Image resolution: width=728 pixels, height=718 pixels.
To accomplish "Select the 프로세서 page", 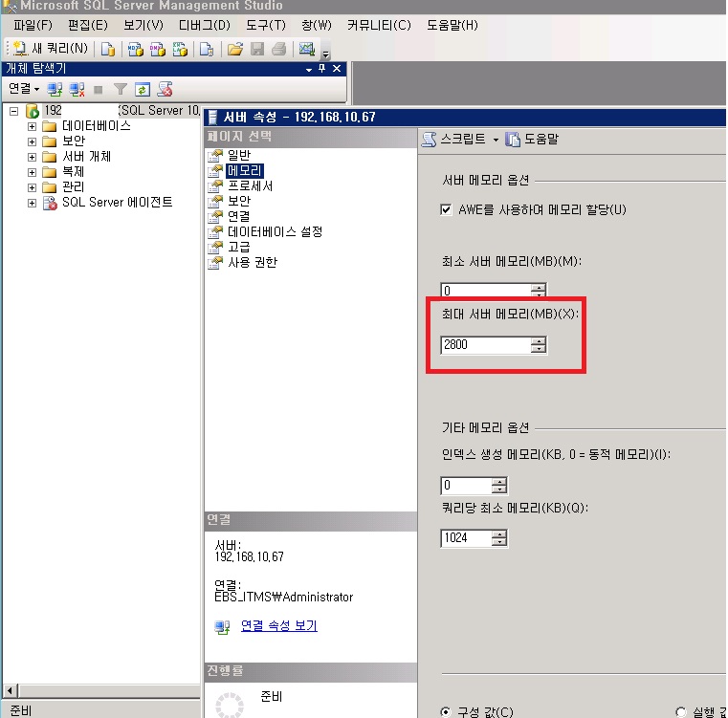I will point(251,185).
